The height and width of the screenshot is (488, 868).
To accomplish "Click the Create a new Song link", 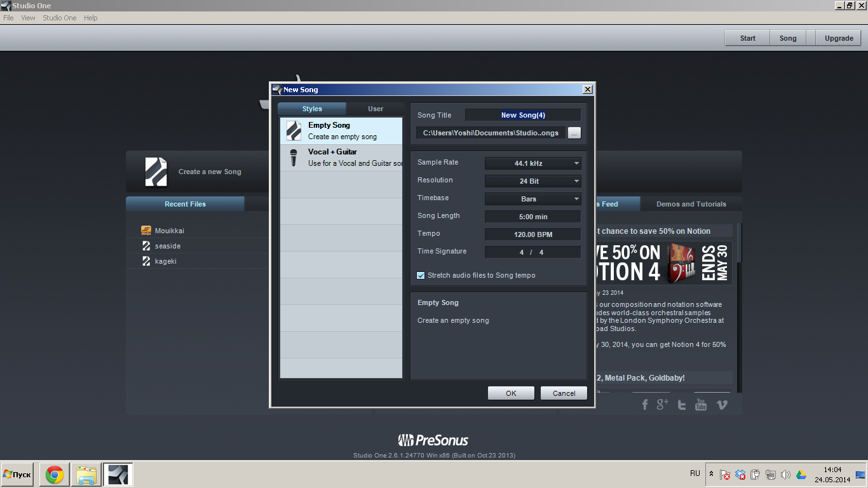I will point(210,172).
